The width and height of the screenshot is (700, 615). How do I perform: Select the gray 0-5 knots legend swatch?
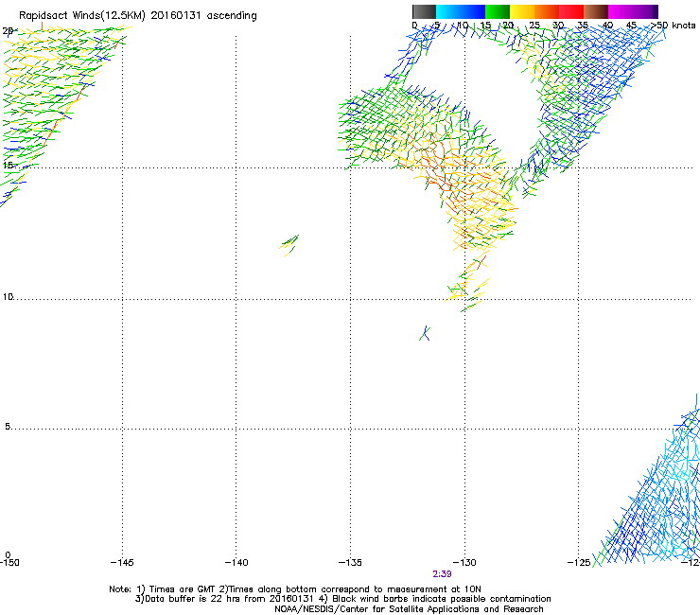[424, 11]
